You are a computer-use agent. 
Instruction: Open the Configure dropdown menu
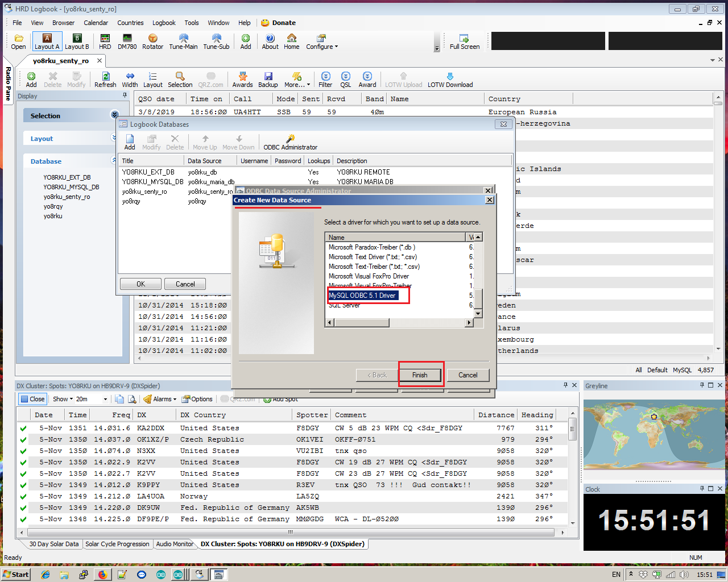[x=322, y=41]
